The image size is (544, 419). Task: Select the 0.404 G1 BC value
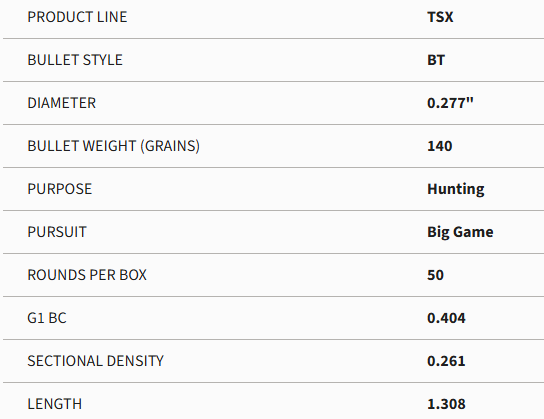[446, 318]
